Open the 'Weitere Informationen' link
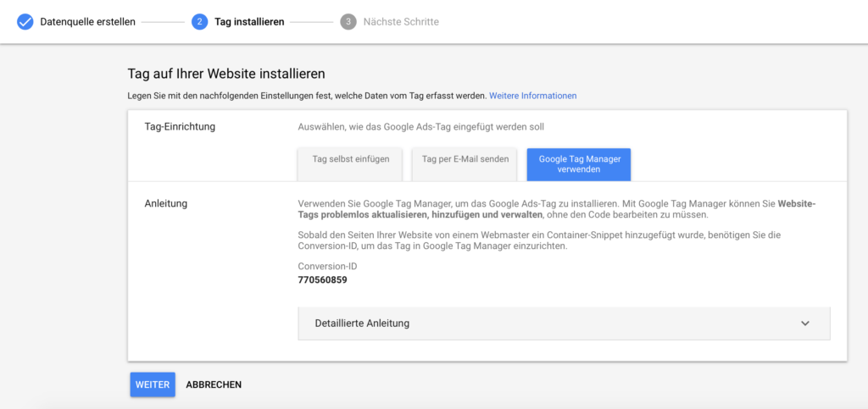868x409 pixels. click(532, 96)
